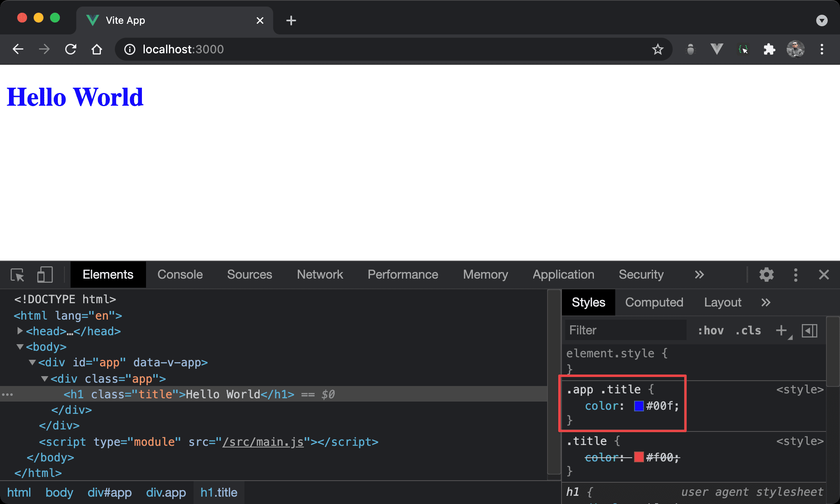Screen dimensions: 840x504
Task: Open the Extensions puzzle icon
Action: [769, 50]
